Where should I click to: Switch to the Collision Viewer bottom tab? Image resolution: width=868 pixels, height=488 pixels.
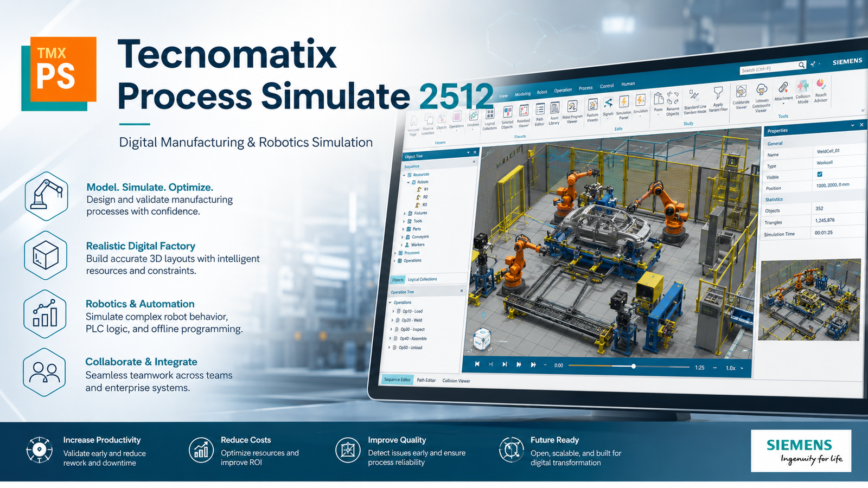(456, 381)
